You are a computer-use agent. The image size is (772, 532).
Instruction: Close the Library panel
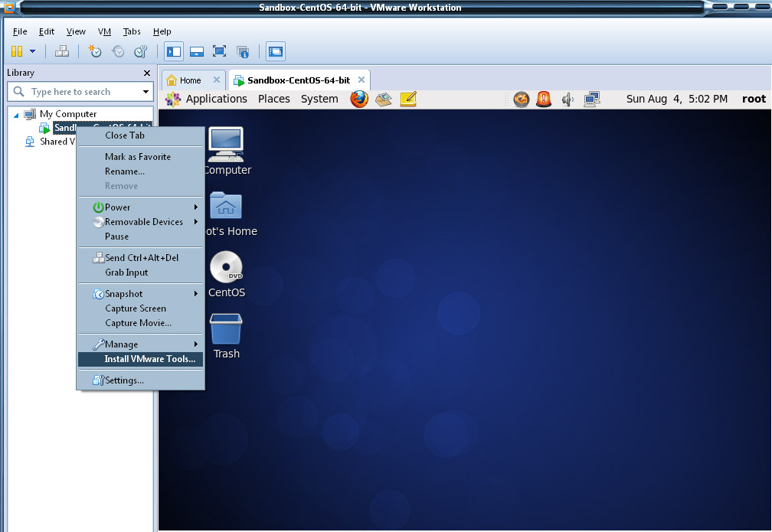click(x=147, y=73)
